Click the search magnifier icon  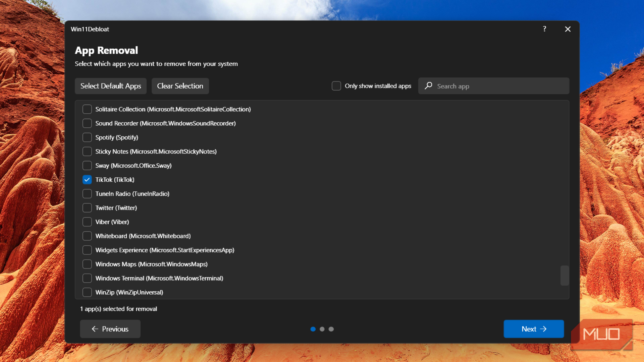(428, 86)
